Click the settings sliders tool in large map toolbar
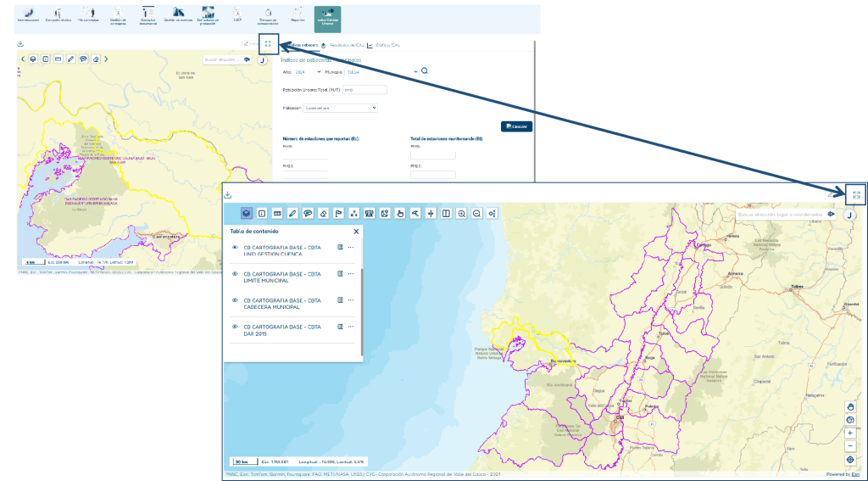Image resolution: width=868 pixels, height=481 pixels. click(x=492, y=213)
